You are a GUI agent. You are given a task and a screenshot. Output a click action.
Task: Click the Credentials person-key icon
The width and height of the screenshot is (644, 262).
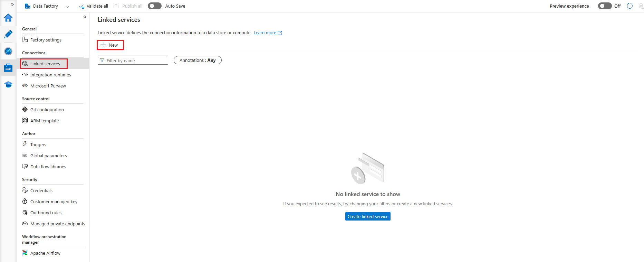click(25, 190)
